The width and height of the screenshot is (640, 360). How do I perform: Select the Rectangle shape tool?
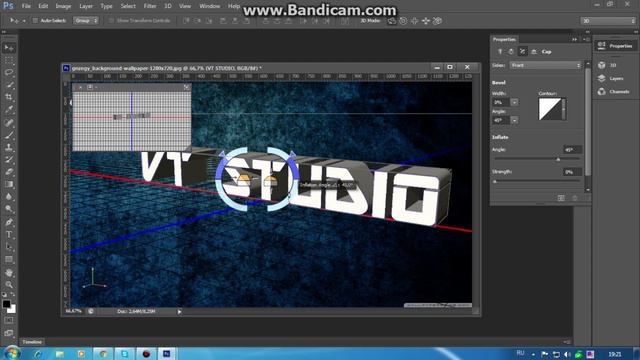(x=9, y=259)
